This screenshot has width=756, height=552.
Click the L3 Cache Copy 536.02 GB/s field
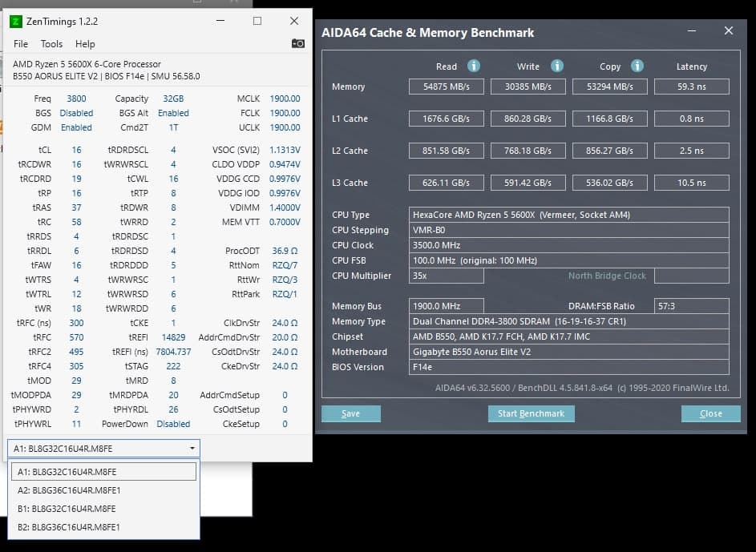coord(610,183)
